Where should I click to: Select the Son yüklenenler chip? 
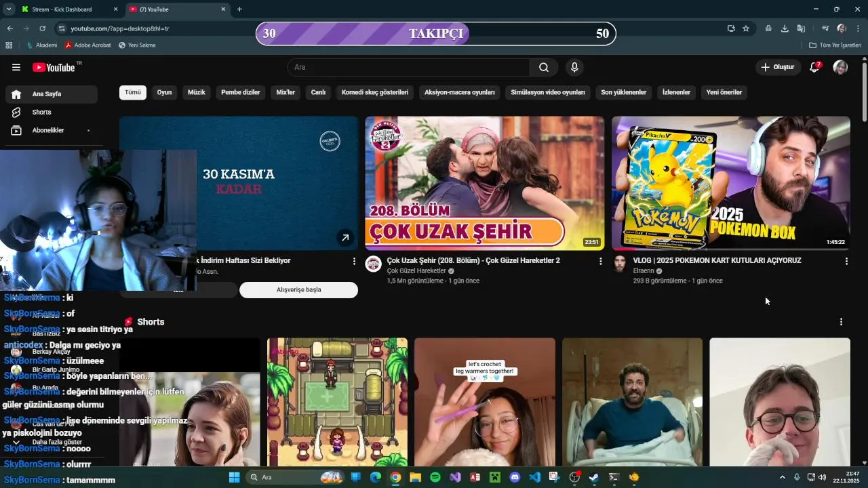click(x=624, y=92)
